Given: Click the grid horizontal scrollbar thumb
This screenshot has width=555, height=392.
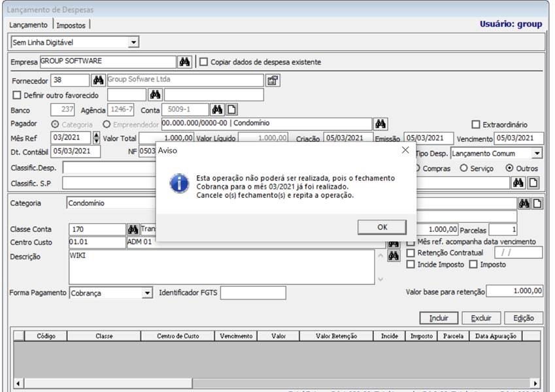Looking at the screenshot, I should [x=108, y=383].
